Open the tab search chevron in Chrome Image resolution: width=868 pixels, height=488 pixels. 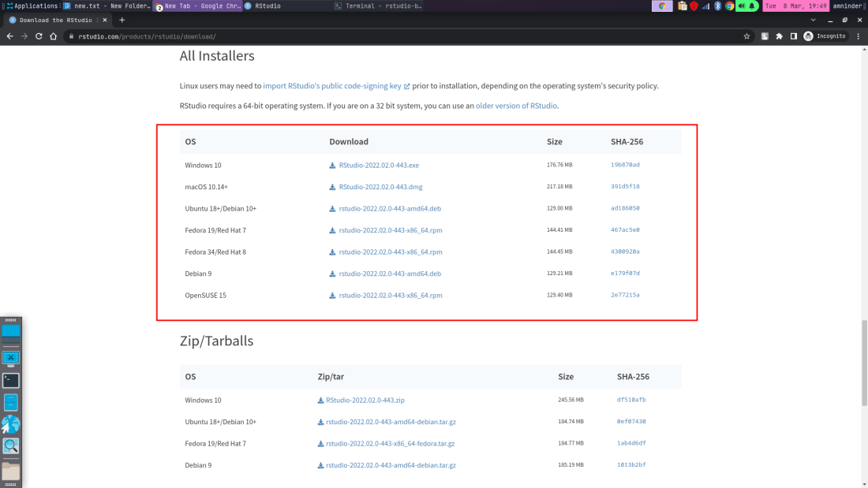[x=814, y=20]
